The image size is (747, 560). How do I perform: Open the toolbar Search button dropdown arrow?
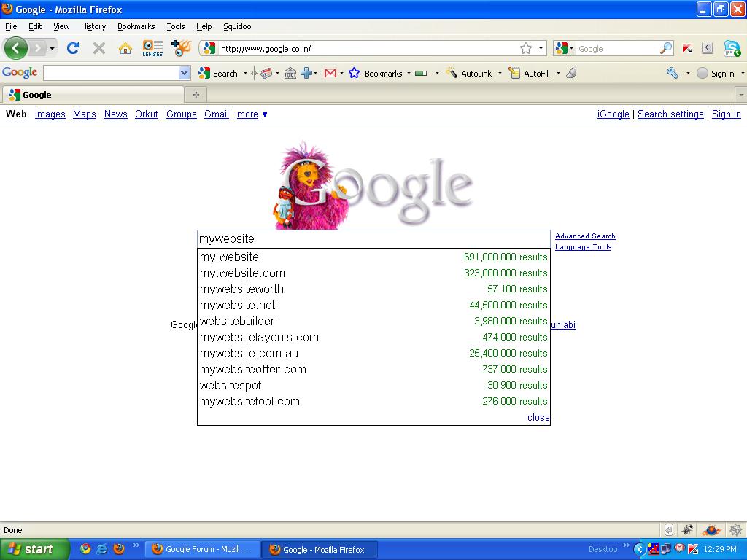245,74
